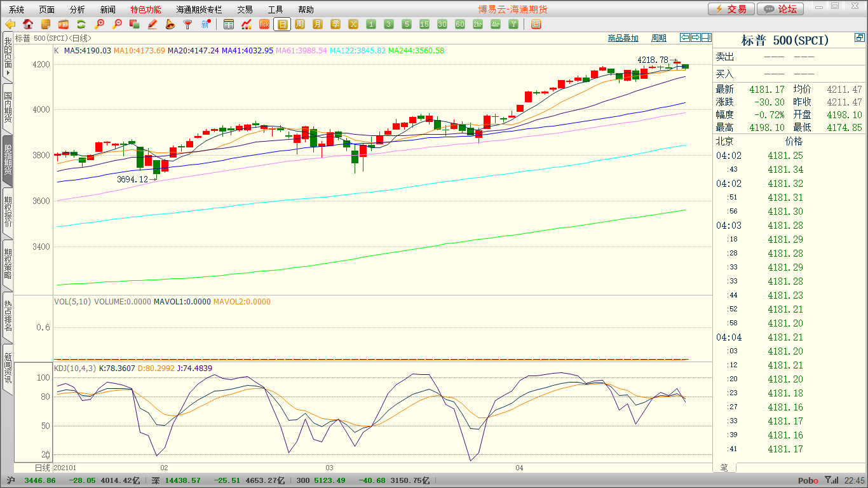868x488 pixels.
Task: Open 新闻资讯 side tab
Action: (x=8, y=369)
